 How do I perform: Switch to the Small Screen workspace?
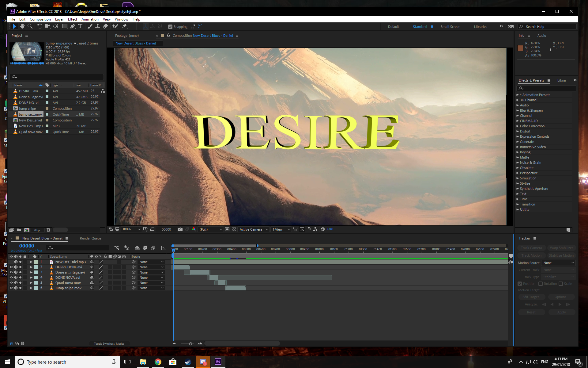(450, 27)
